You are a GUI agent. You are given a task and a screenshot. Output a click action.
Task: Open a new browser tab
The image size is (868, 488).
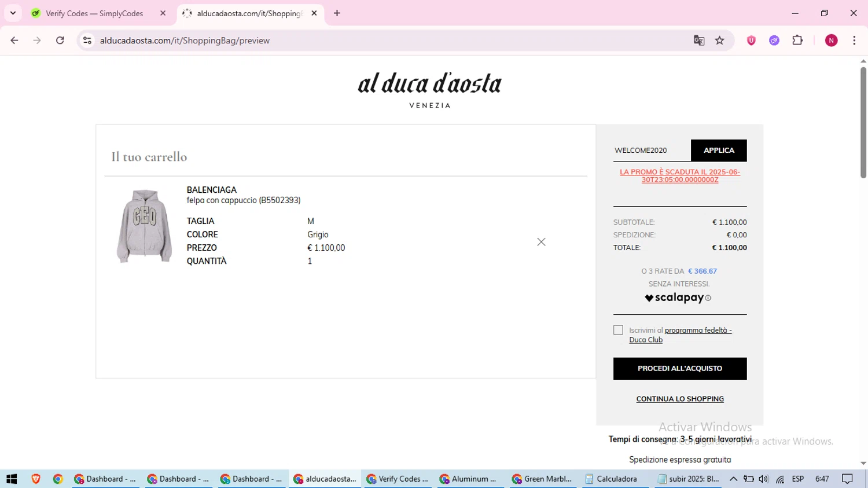[337, 13]
